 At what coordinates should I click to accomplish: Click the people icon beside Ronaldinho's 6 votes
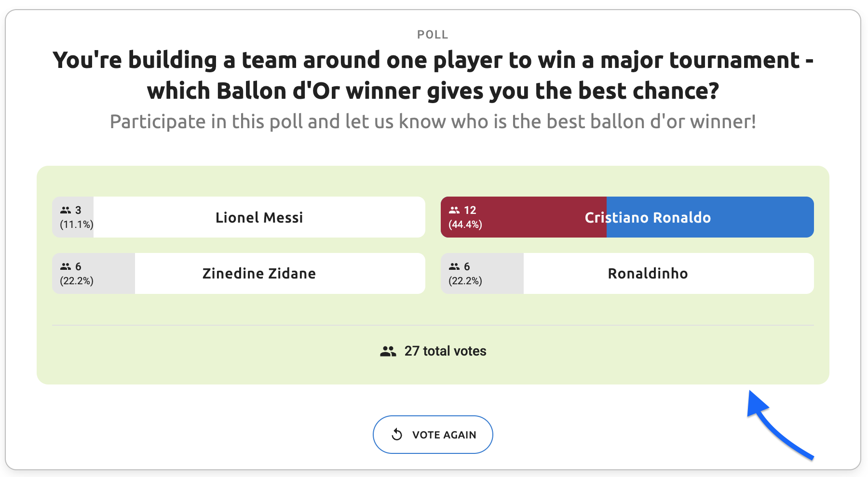[x=454, y=266]
